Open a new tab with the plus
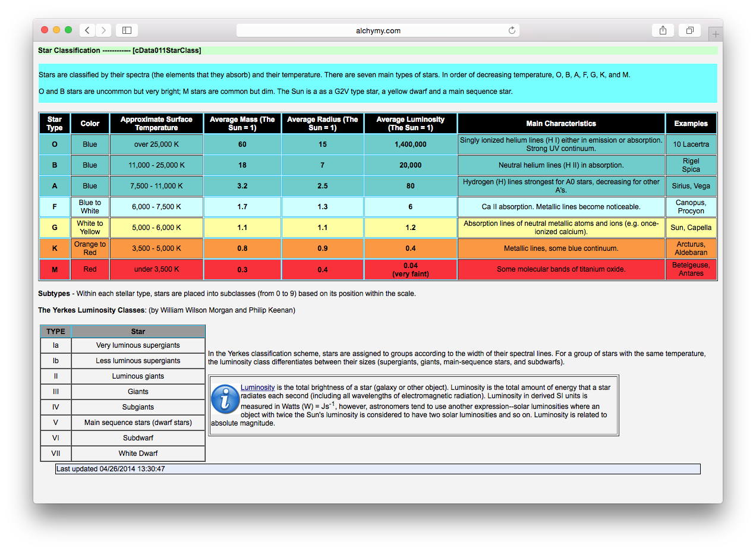 [x=716, y=33]
